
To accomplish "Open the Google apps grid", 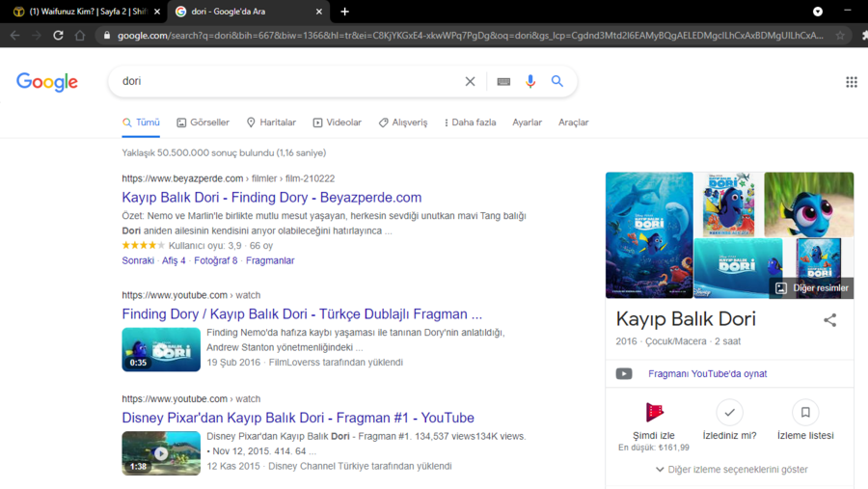I will (851, 82).
